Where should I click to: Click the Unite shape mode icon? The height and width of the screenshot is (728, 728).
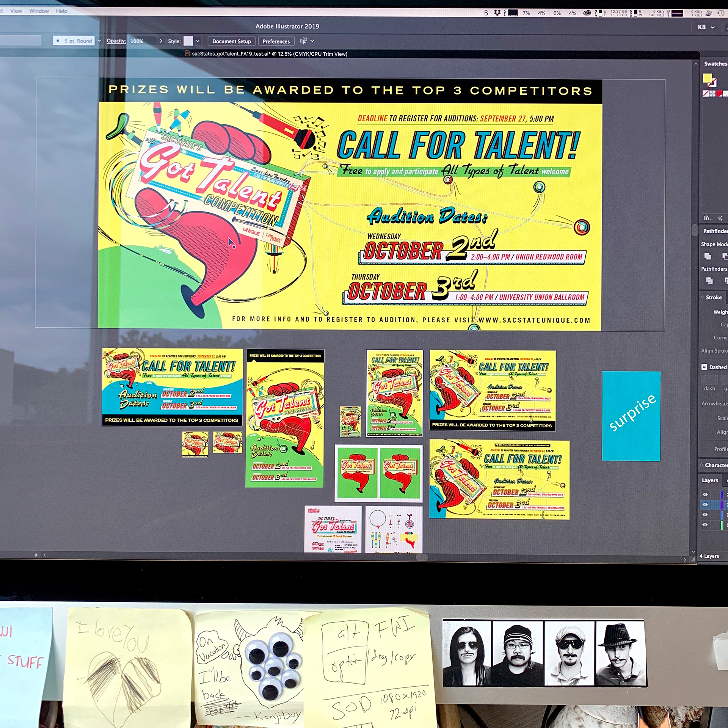click(708, 256)
